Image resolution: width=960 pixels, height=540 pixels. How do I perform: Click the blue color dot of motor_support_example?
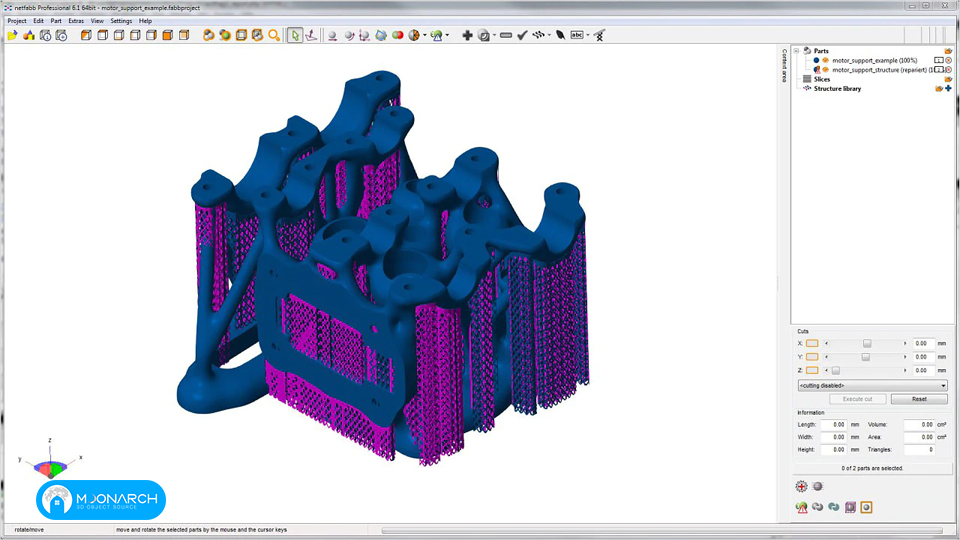coord(816,61)
